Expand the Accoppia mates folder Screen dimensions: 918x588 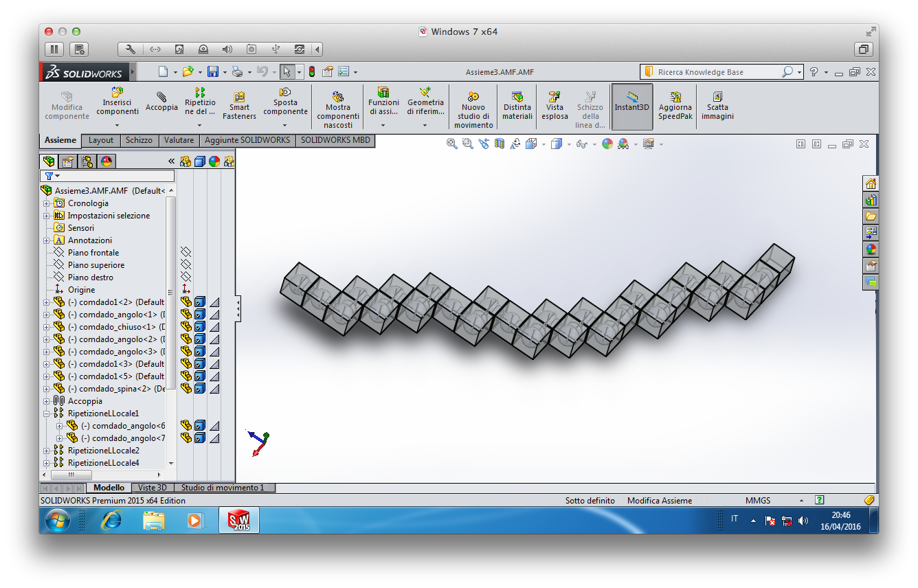tap(47, 401)
